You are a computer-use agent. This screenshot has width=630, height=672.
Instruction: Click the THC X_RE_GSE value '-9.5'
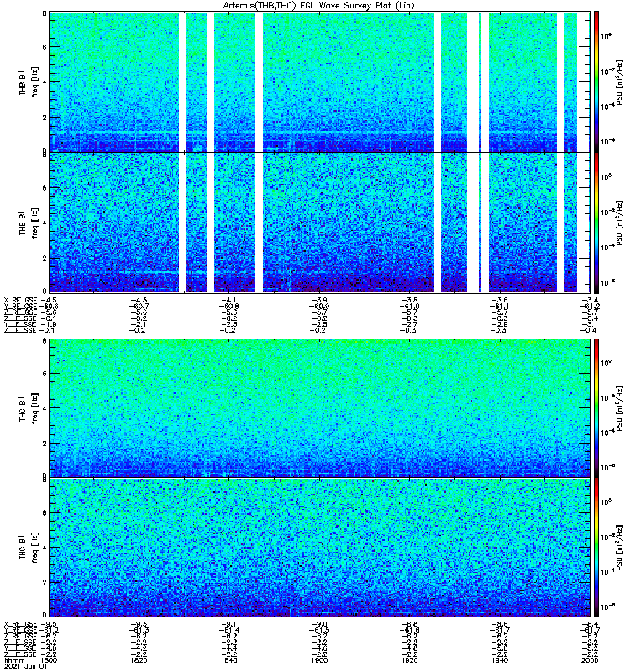tap(48, 624)
